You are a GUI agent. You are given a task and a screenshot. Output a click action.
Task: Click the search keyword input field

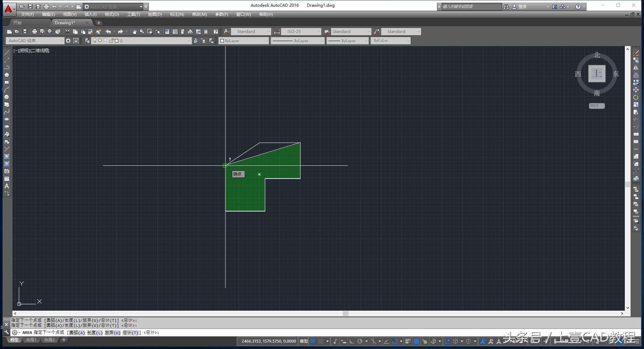click(x=471, y=6)
